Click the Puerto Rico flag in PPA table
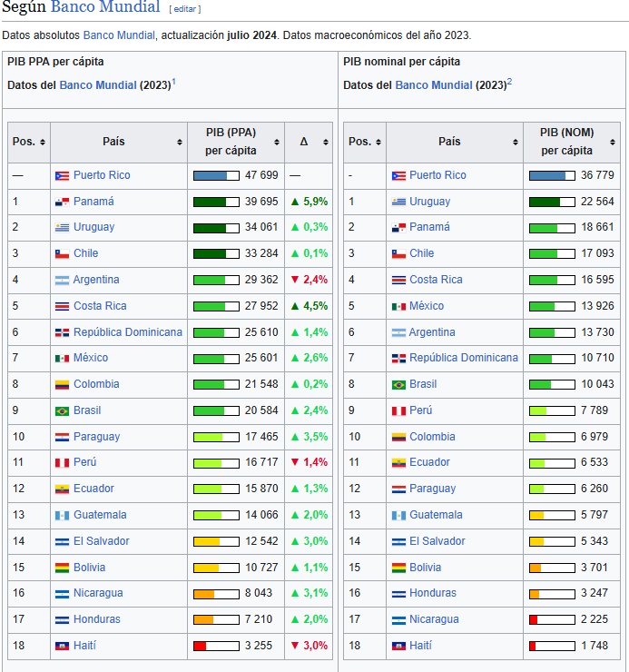Viewport: 629px width, 672px height. coord(62,175)
